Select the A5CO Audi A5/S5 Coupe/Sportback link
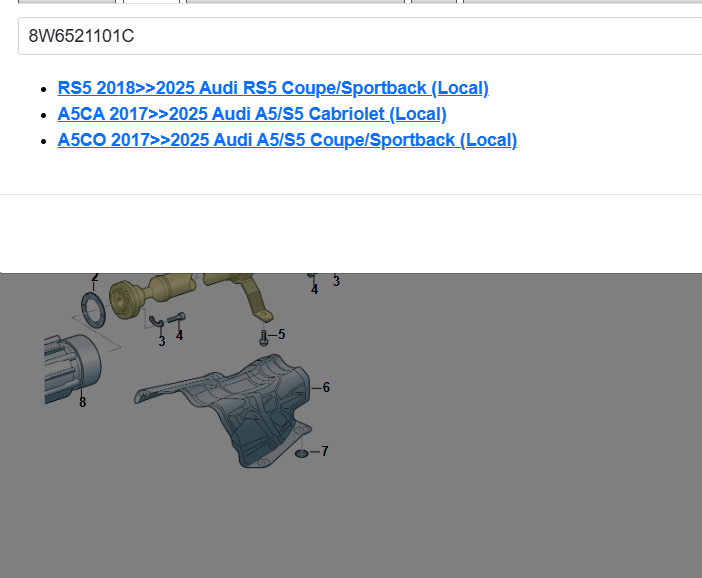The width and height of the screenshot is (702, 578). click(287, 140)
